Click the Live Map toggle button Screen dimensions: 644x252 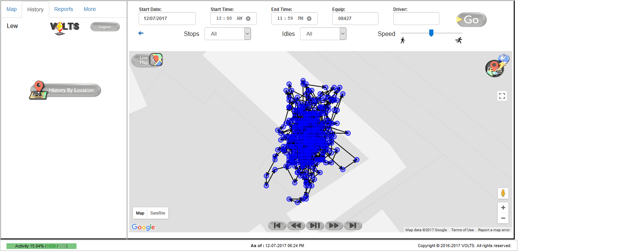click(147, 60)
